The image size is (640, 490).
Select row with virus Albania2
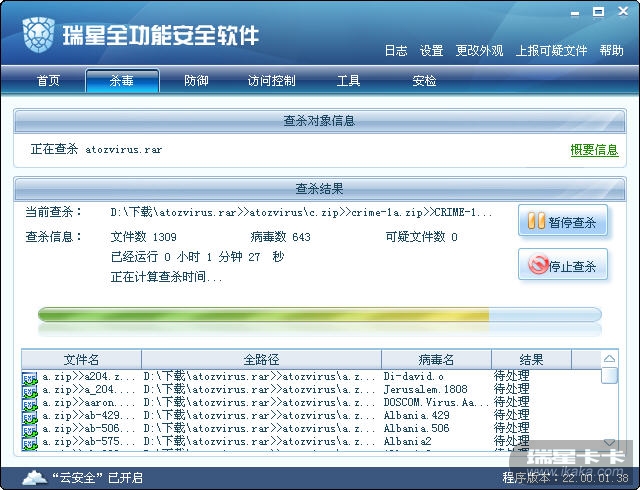(311, 441)
